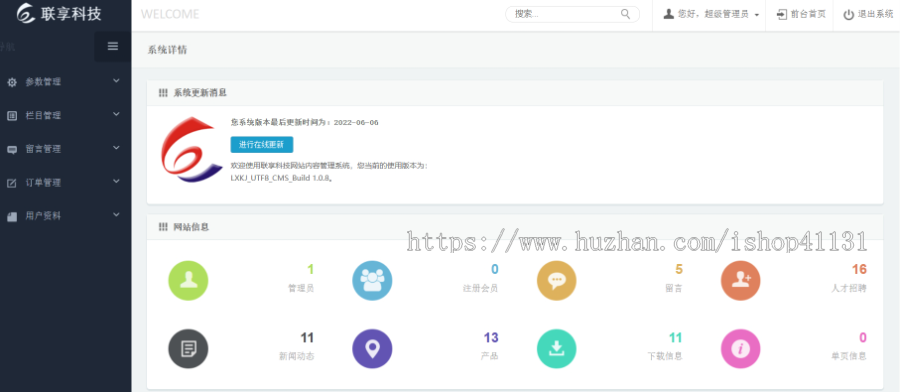Click the purple 产品 location pin icon
The image size is (900, 392).
click(372, 349)
